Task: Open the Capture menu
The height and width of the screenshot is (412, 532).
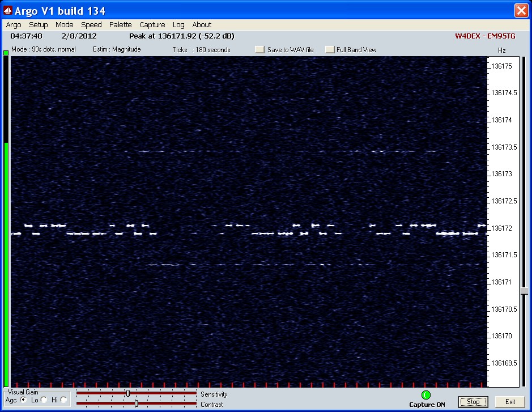Action: (x=152, y=25)
